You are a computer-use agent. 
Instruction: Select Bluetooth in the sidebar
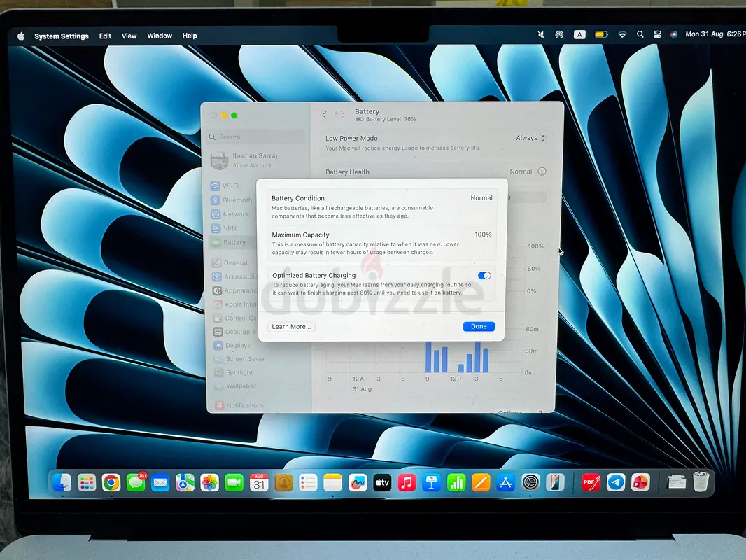point(232,199)
